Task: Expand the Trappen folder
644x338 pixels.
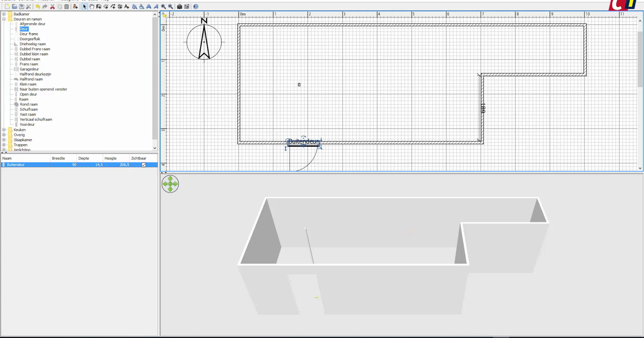Action: [4, 145]
